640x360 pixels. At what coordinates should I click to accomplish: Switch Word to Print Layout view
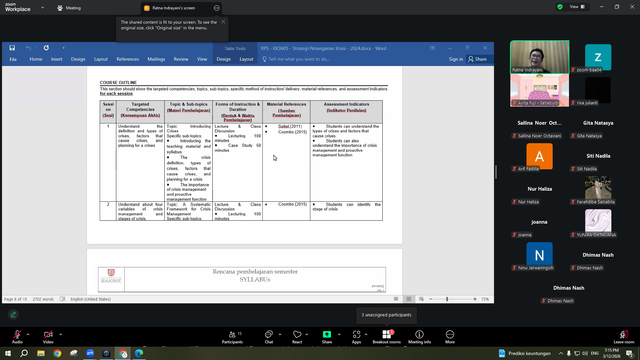click(409, 299)
